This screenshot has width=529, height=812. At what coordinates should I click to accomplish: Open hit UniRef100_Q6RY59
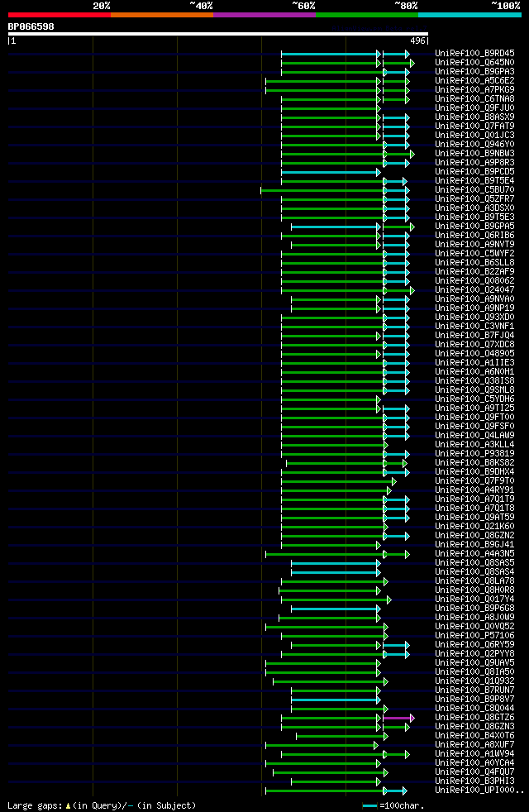click(474, 645)
